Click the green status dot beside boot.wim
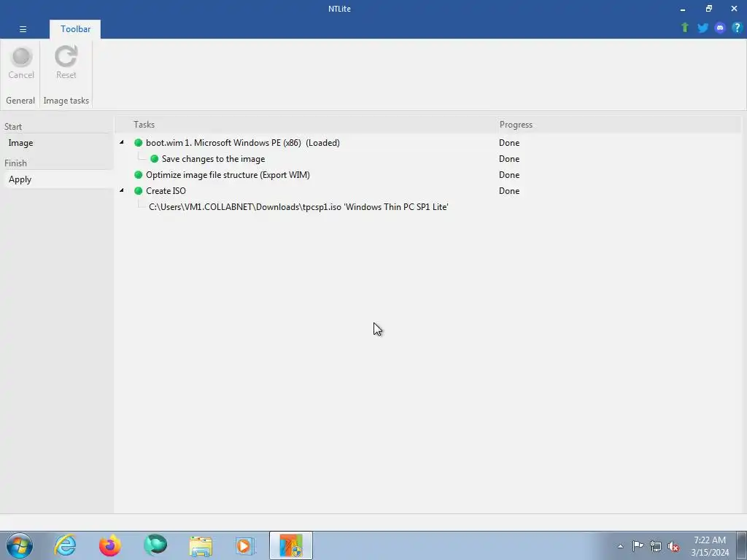Screen dimensions: 747x560 139,143
